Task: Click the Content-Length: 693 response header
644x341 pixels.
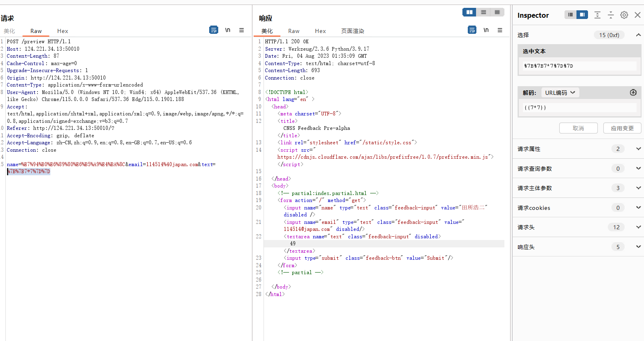Action: [x=292, y=71]
